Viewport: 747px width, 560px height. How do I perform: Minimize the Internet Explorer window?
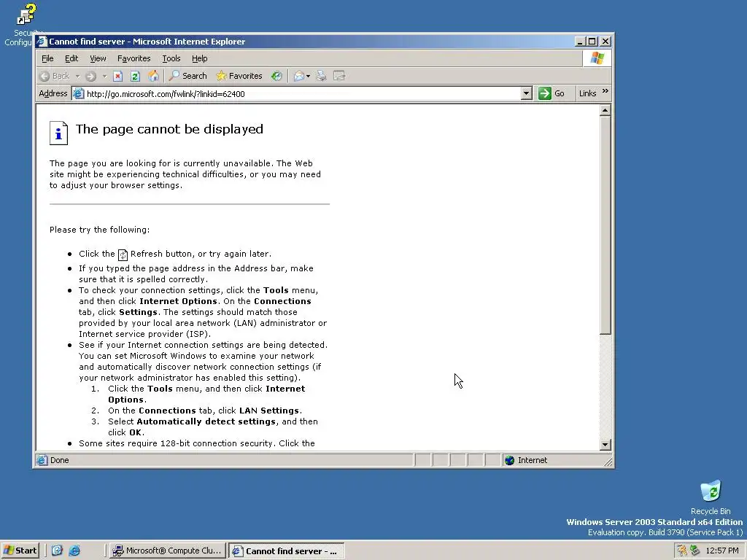click(580, 42)
